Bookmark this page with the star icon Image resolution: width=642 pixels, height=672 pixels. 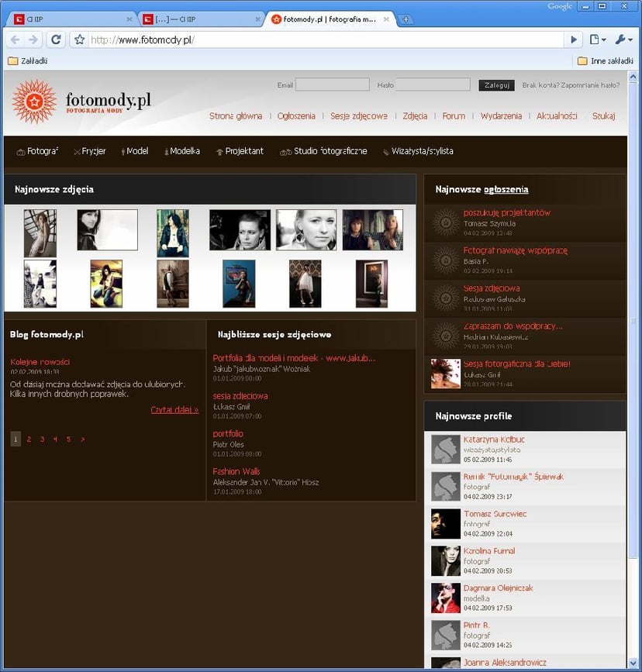79,40
